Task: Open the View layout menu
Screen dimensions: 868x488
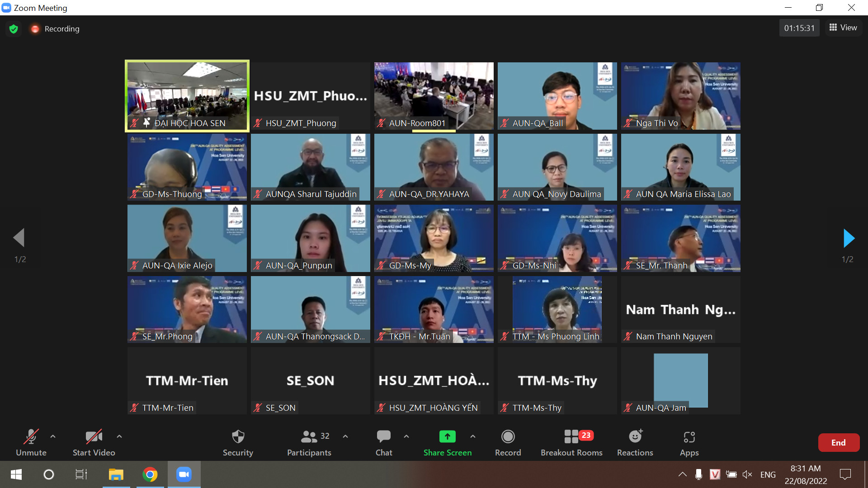Action: point(843,28)
